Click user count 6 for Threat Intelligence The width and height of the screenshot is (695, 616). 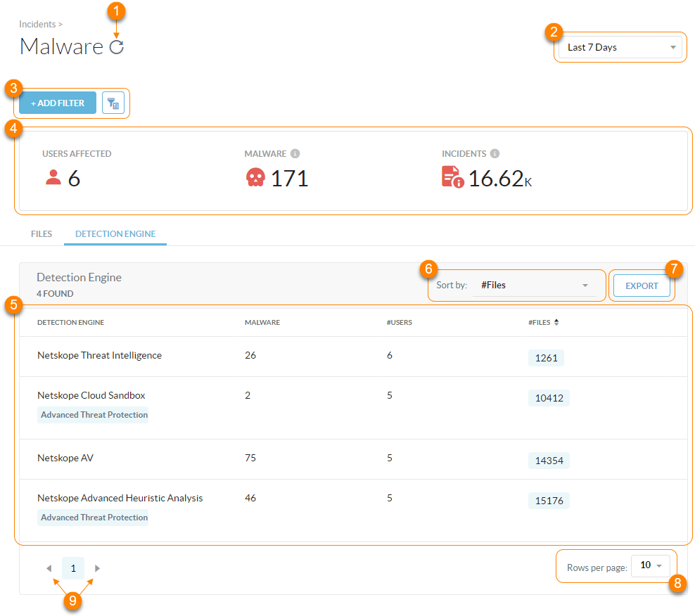pyautogui.click(x=390, y=355)
